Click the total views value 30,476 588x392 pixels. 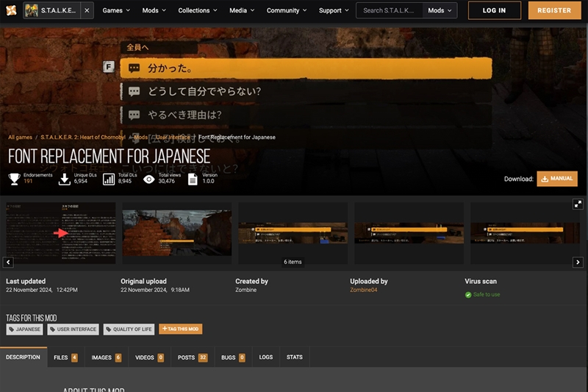(x=167, y=181)
